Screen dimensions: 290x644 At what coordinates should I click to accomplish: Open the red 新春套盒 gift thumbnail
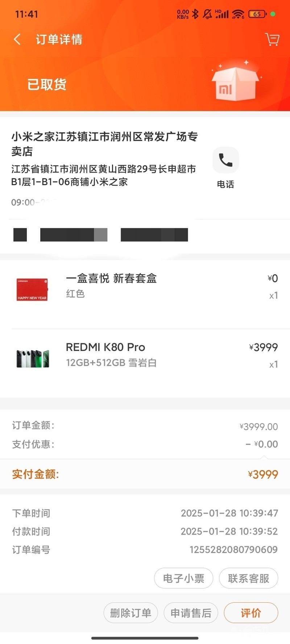[x=32, y=289]
